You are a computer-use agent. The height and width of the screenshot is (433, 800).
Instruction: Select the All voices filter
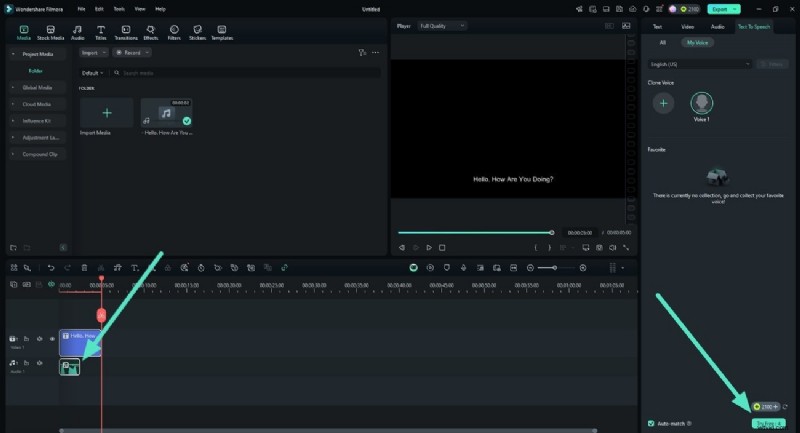point(662,42)
